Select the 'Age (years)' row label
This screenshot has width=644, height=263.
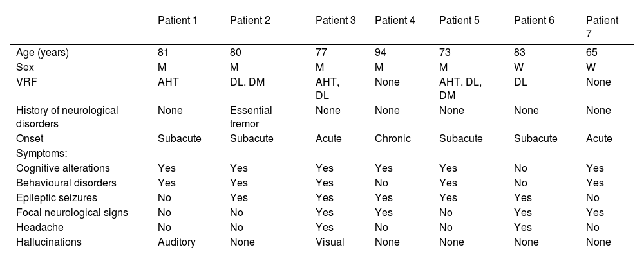pyautogui.click(x=43, y=53)
